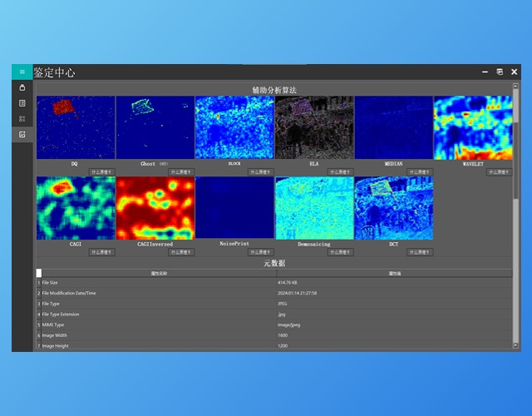The width and height of the screenshot is (532, 416).
Task: Select the highlighted analysis report sidebar icon
Action: click(22, 134)
